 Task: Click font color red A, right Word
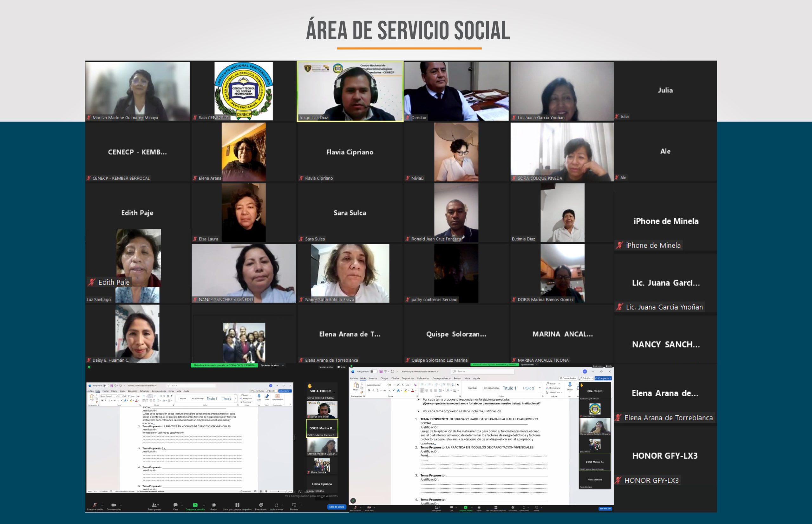point(413,390)
